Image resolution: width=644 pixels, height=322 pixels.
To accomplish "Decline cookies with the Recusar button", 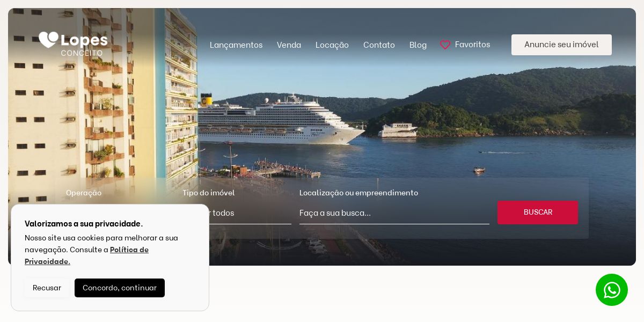I will pyautogui.click(x=47, y=288).
